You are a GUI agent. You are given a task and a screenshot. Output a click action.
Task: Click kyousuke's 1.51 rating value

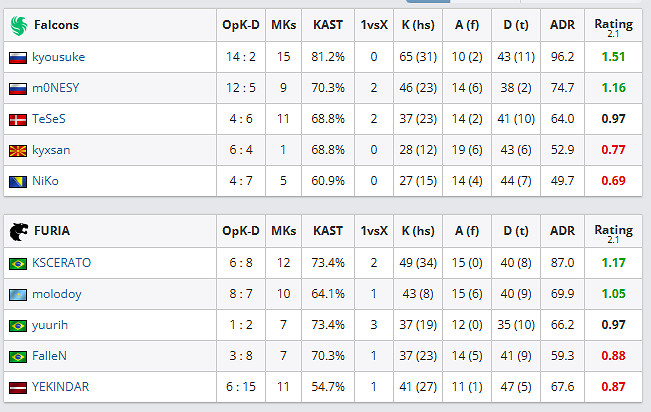click(x=614, y=57)
